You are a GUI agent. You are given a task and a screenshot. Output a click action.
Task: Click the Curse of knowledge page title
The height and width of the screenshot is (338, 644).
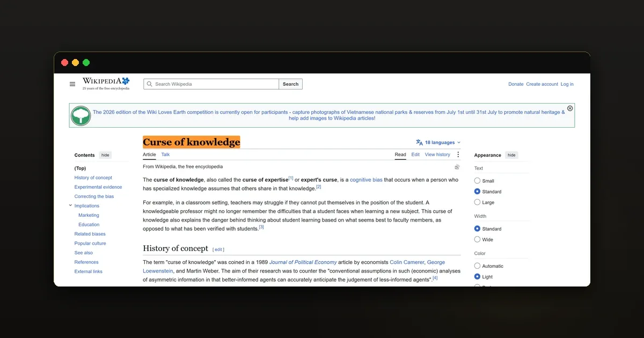click(x=192, y=142)
